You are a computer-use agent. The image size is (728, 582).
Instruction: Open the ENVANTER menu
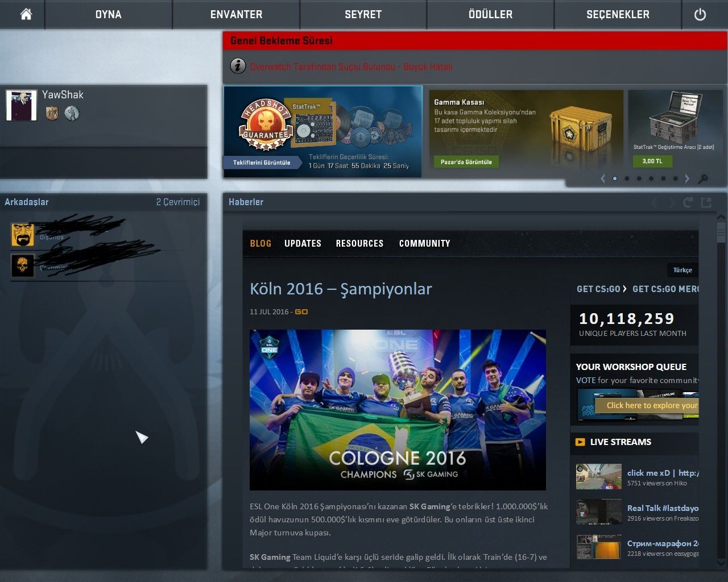tap(236, 14)
